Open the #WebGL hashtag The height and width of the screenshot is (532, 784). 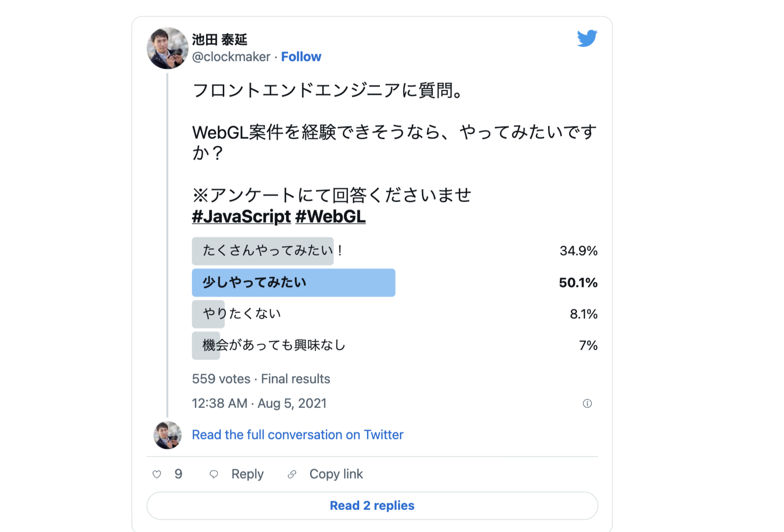click(331, 216)
